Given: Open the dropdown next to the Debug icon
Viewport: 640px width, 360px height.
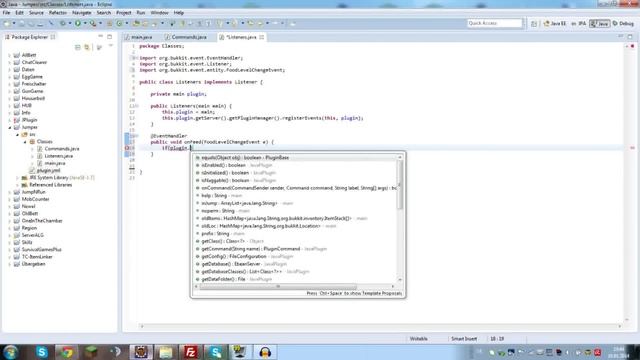Looking at the screenshot, I should tap(70, 24).
